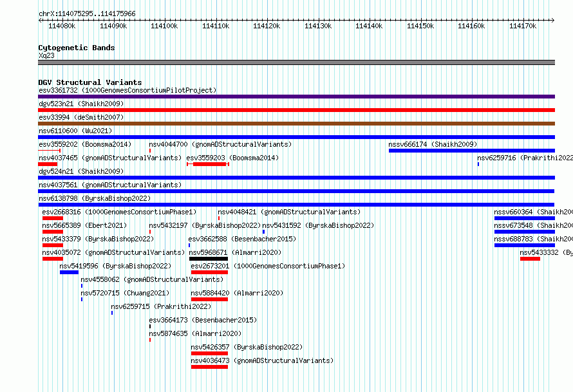This screenshot has width=573, height=392.
Task: Open nsv5426357 (ByrskaBishop2022) label
Action: (247, 347)
